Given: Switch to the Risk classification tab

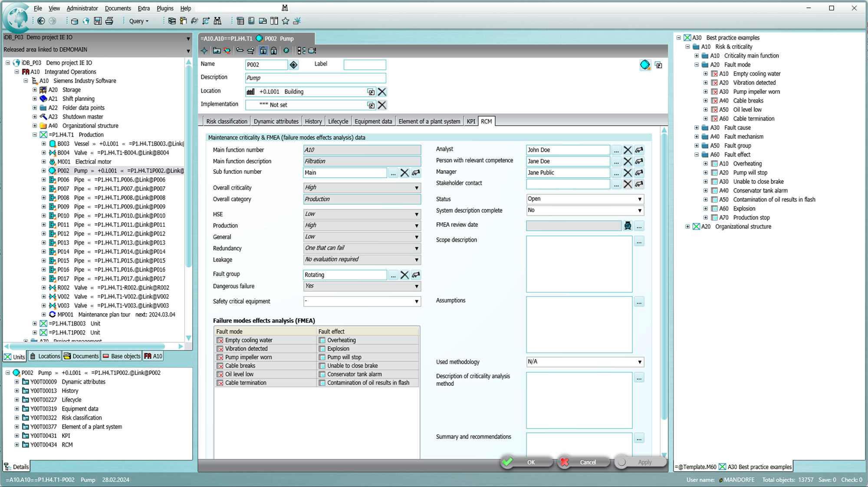Looking at the screenshot, I should point(227,121).
